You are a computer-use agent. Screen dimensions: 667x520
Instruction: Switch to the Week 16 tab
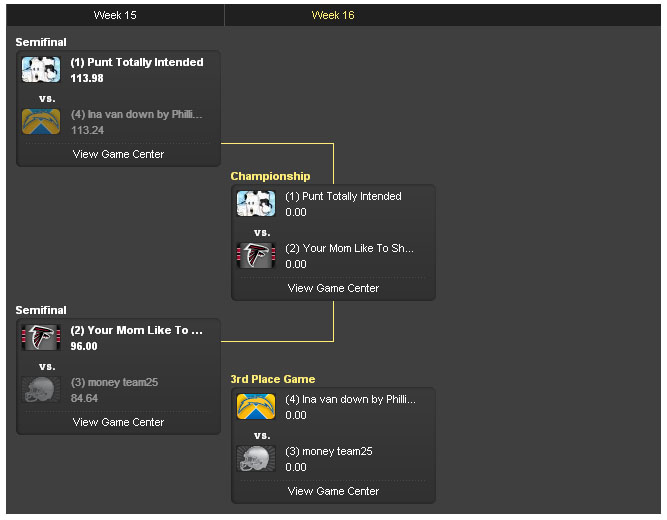click(333, 15)
